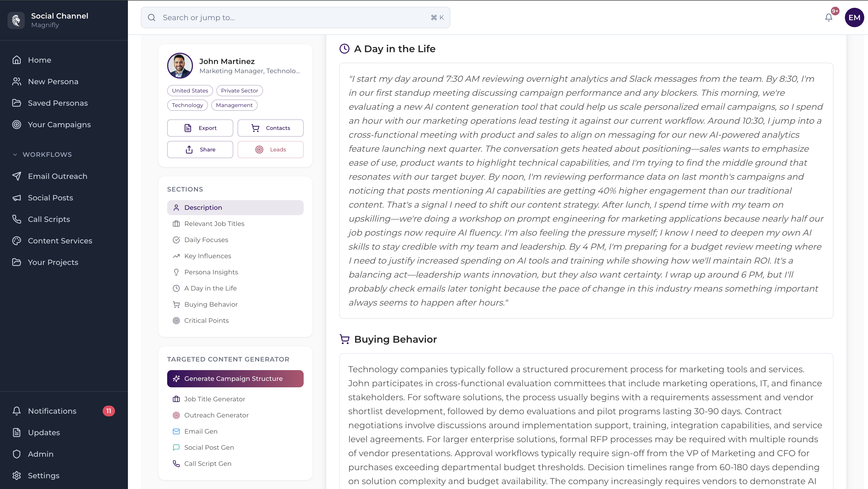Click the United States tag
The width and height of the screenshot is (868, 489).
(190, 90)
